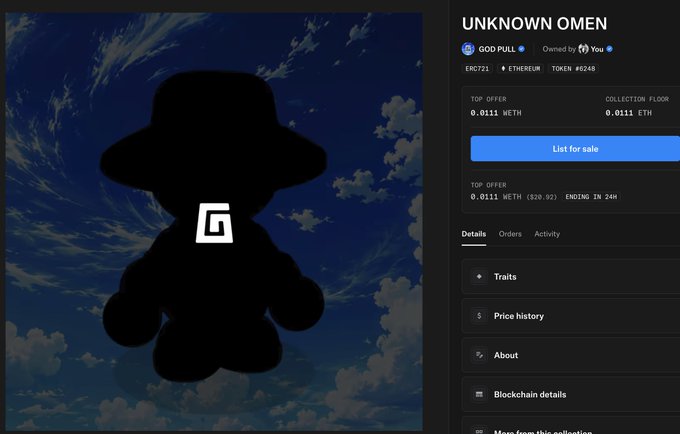Image resolution: width=680 pixels, height=434 pixels.
Task: Expand the About section
Action: coord(571,355)
